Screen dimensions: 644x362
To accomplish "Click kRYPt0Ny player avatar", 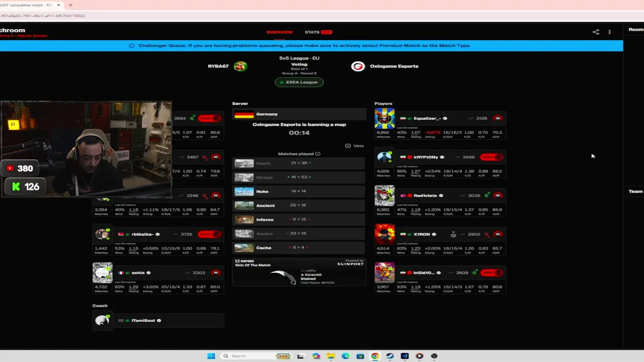I will tap(384, 157).
